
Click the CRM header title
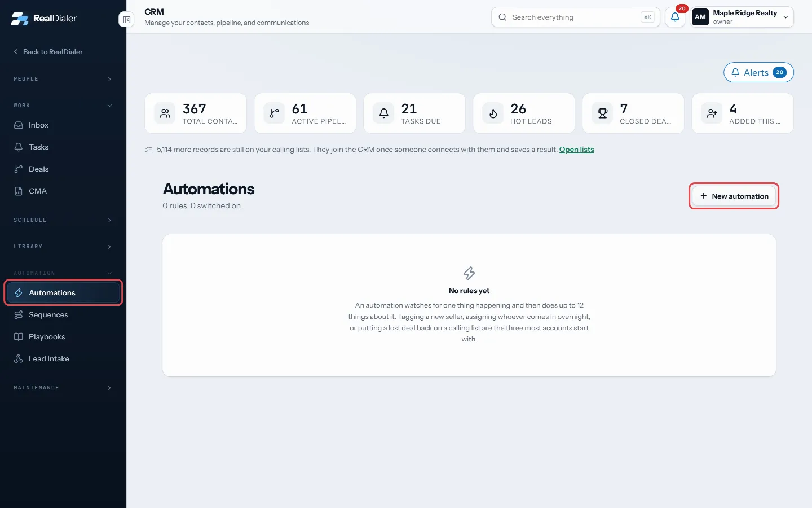pyautogui.click(x=154, y=12)
